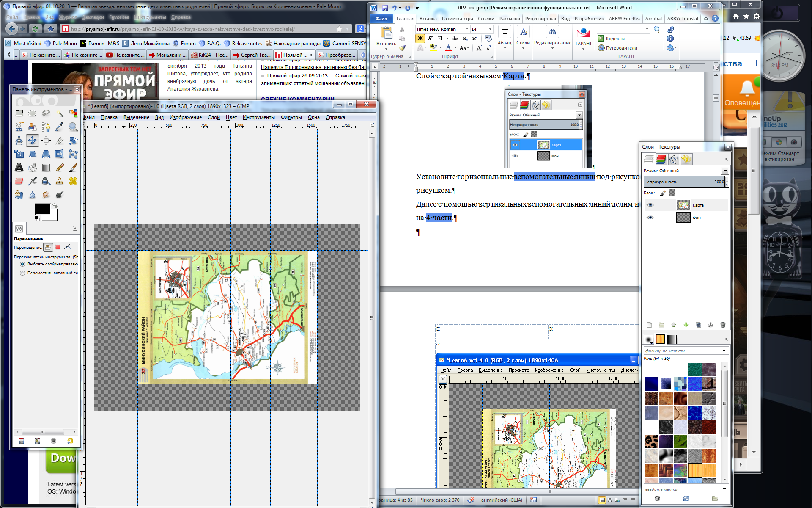
Task: Select the Paths pen tool in toolbox
Action: 46,127
